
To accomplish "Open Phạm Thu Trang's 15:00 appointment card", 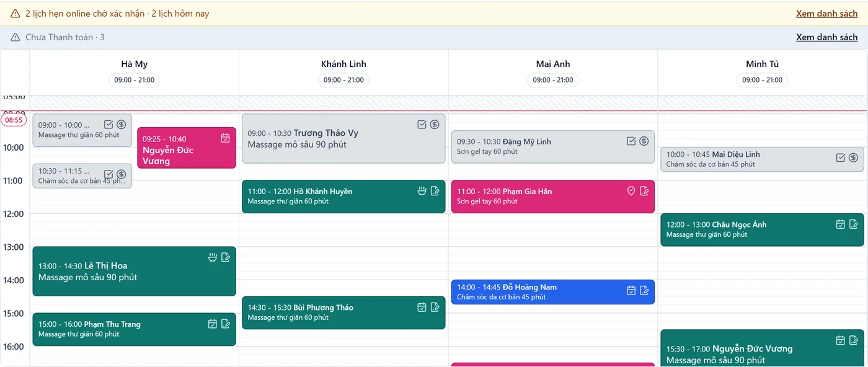I will click(x=134, y=329).
